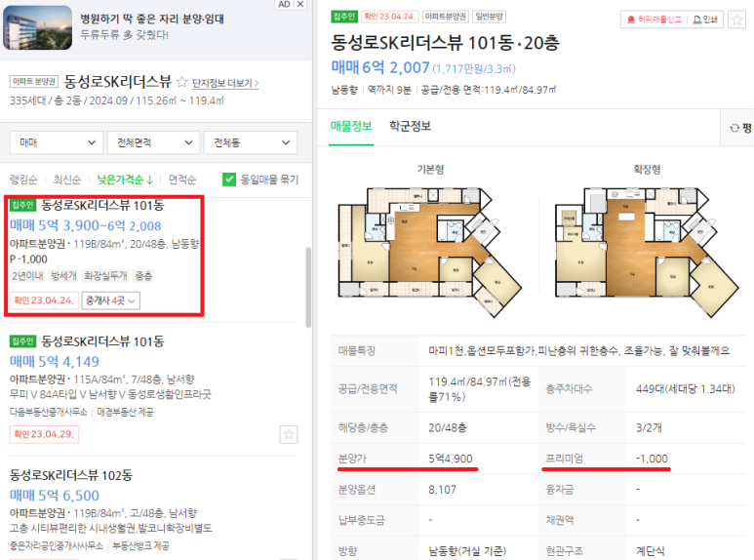Switch to 학군정보 tab
The image size is (754, 560).
(410, 126)
